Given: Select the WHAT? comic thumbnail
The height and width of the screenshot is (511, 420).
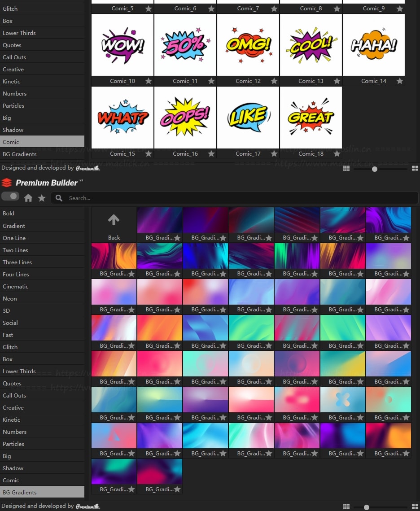Looking at the screenshot, I should click(122, 118).
